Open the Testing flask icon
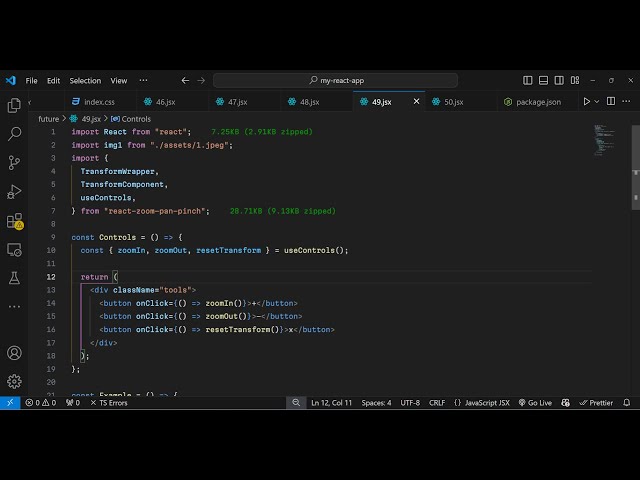The width and height of the screenshot is (640, 480). 14,277
